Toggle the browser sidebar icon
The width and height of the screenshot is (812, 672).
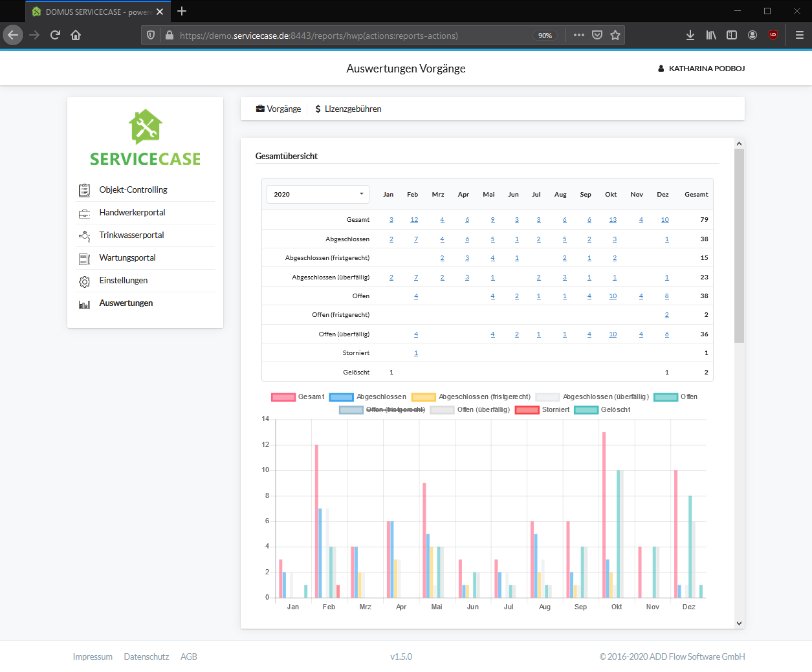click(732, 35)
